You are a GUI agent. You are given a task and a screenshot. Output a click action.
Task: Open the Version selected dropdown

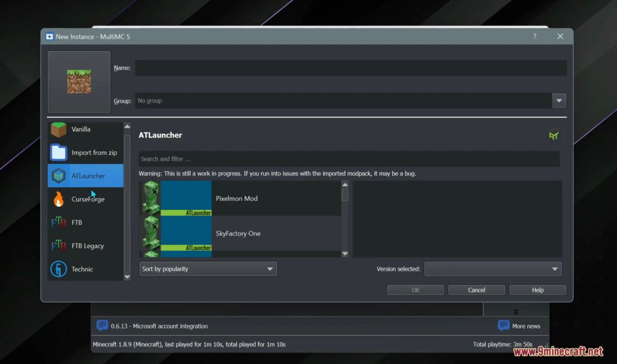click(493, 269)
